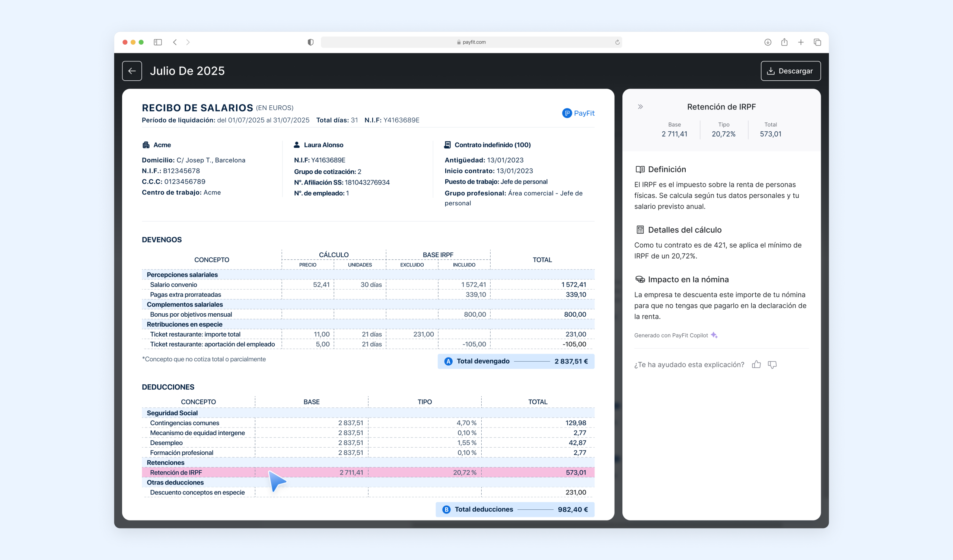Image resolution: width=953 pixels, height=560 pixels.
Task: Download the payslip with the Descargar button
Action: [x=790, y=71]
